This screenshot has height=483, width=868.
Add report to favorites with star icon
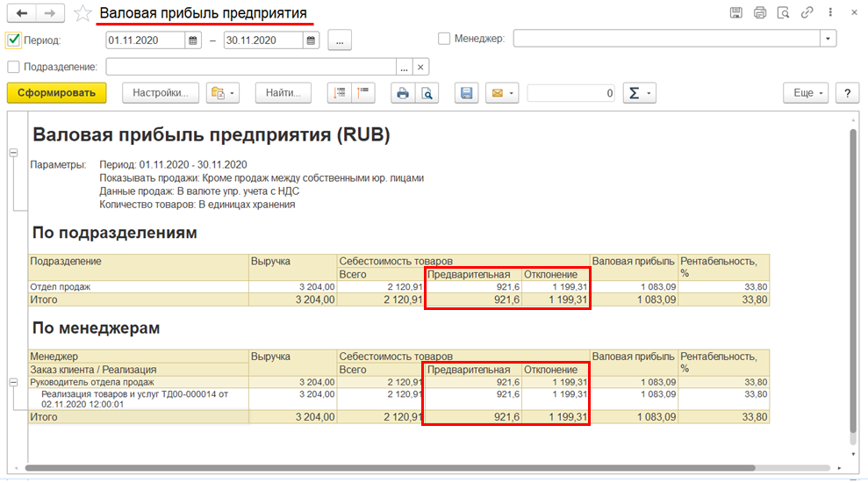tap(82, 13)
